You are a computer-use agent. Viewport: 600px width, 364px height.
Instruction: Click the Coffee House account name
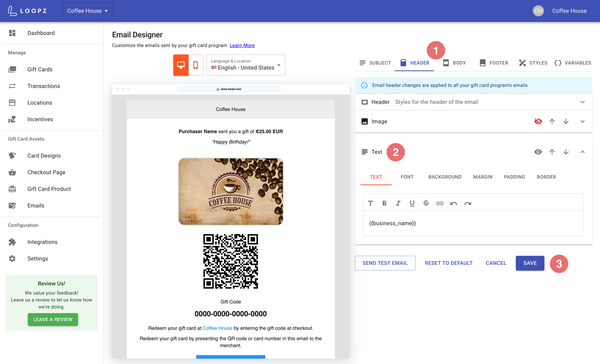coord(569,11)
